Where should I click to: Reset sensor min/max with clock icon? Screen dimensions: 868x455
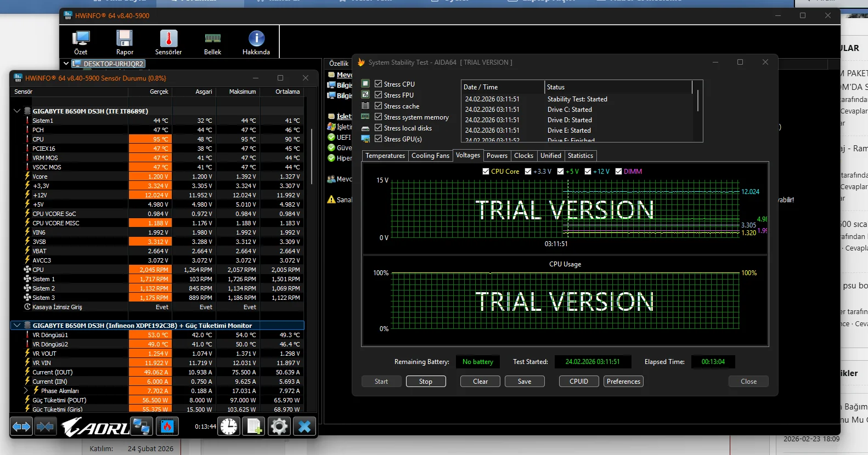[x=229, y=426]
